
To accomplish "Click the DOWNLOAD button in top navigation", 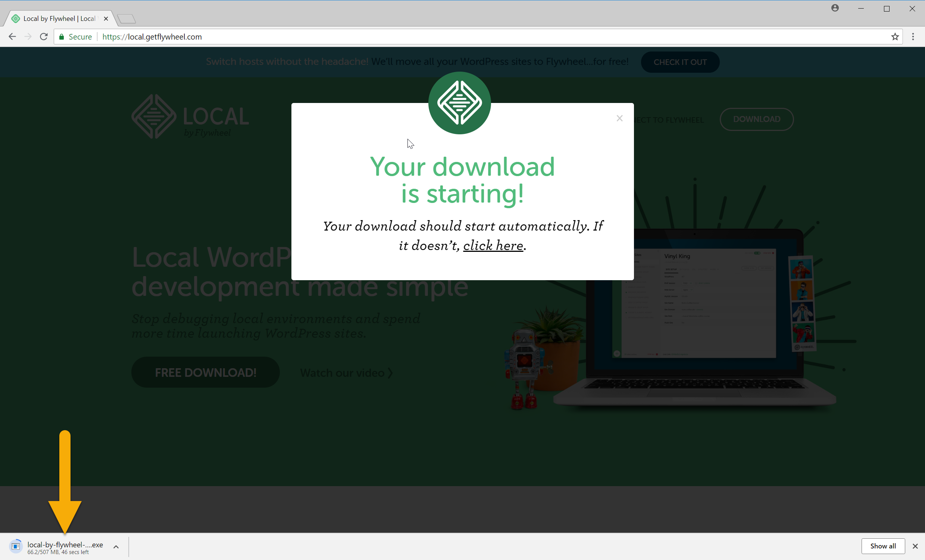I will [x=756, y=119].
